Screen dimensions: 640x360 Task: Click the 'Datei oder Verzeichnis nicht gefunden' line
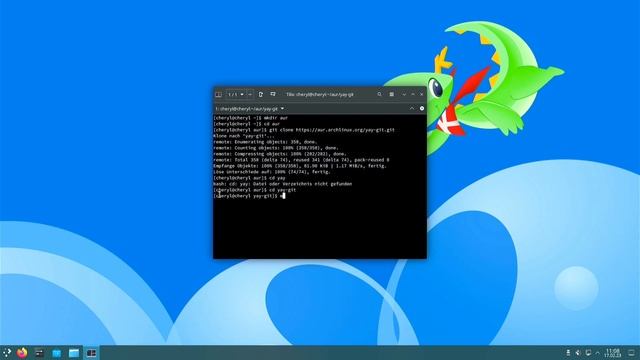282,184
